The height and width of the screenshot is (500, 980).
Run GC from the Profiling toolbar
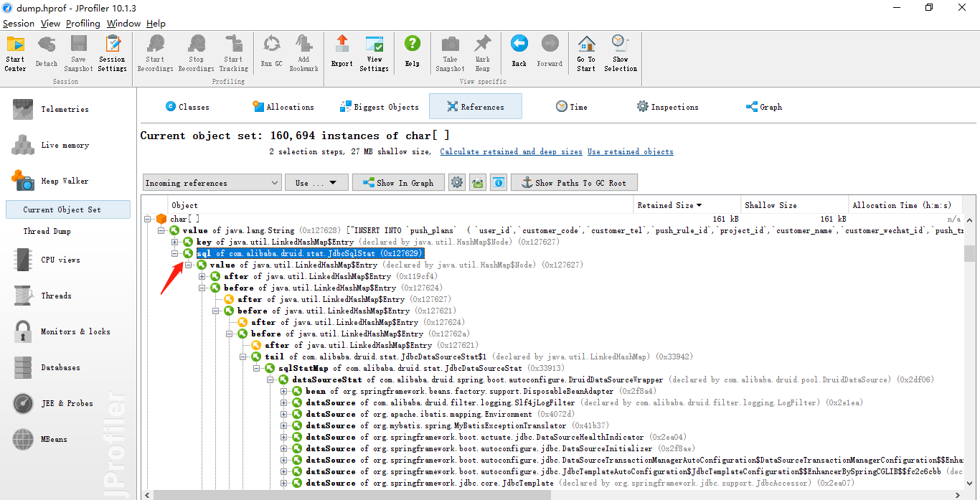point(271,50)
